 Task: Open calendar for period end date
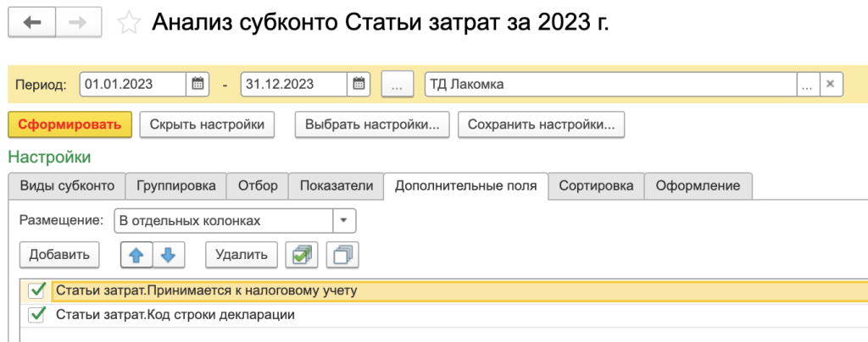[359, 84]
